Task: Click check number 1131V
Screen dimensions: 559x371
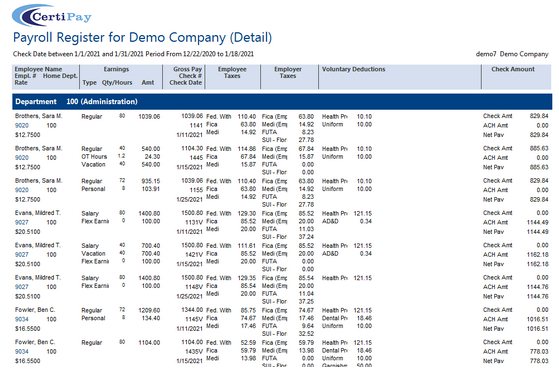Action: click(194, 222)
